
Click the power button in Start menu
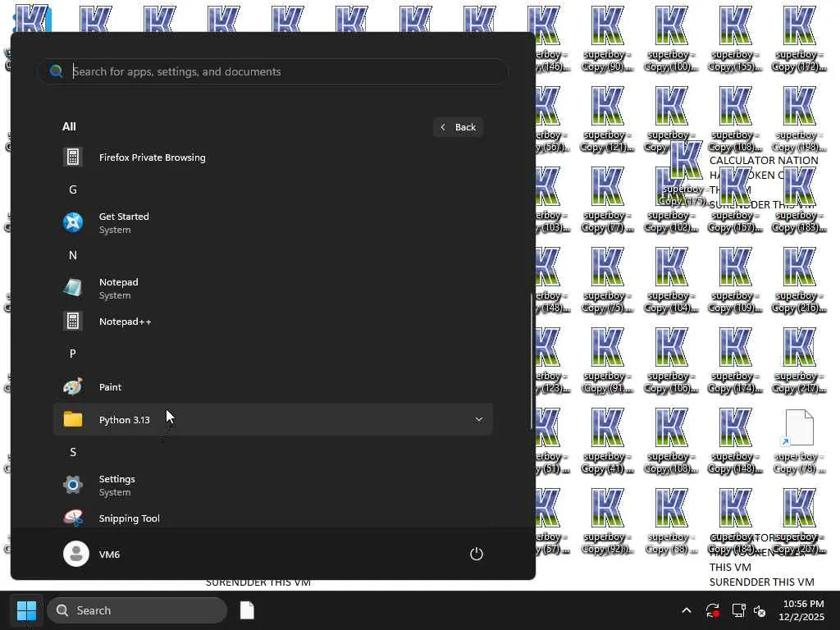[x=477, y=554]
